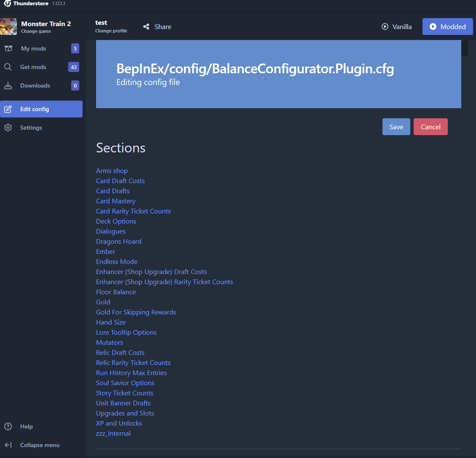This screenshot has height=458, width=476.
Task: Click the Thunderstore version number 1.123.1
Action: pyautogui.click(x=59, y=3)
